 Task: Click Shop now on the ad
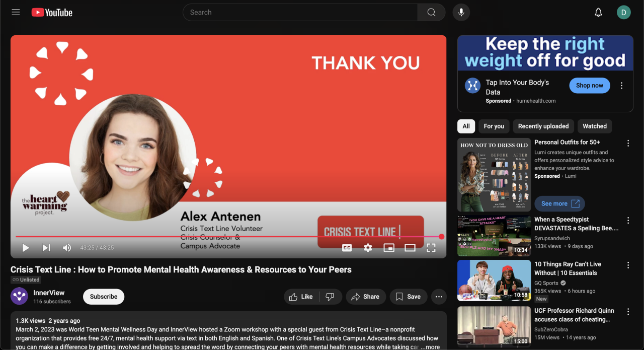590,86
